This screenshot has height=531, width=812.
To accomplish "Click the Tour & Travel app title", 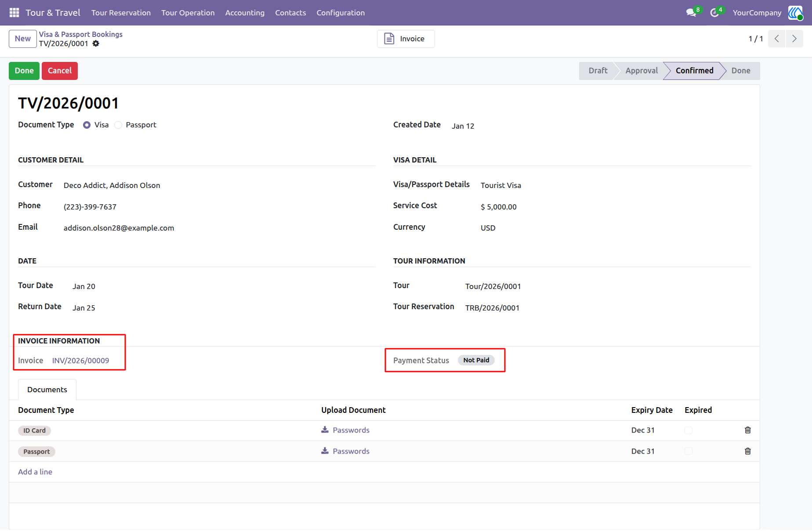I will click(53, 13).
